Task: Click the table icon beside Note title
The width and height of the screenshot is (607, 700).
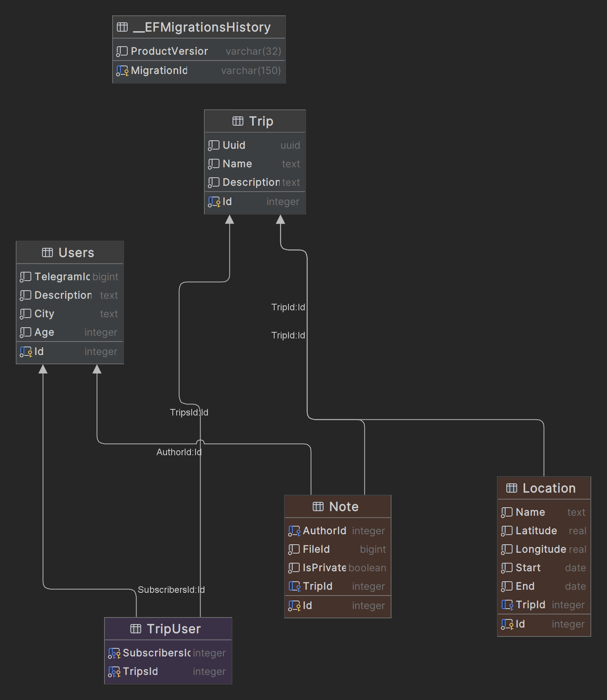Action: [318, 506]
